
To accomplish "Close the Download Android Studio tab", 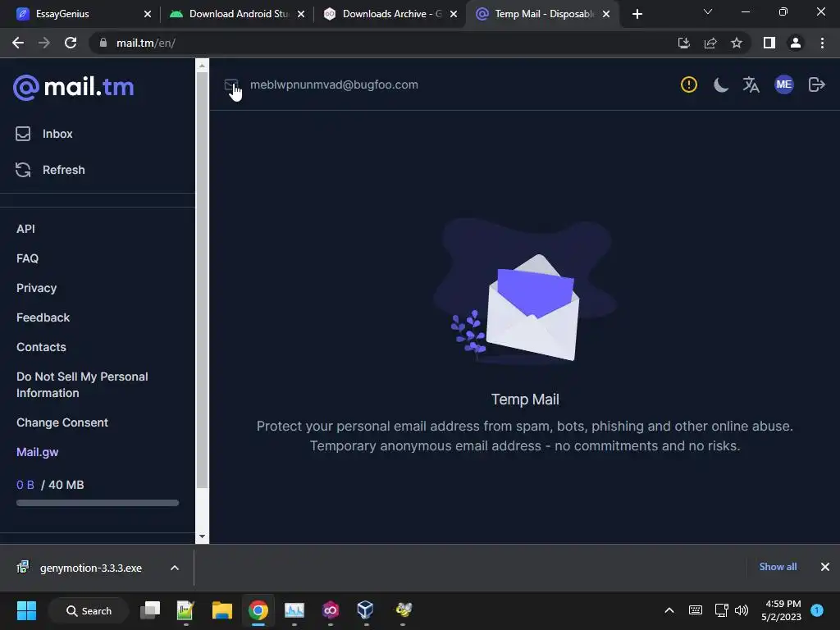I will coord(301,14).
